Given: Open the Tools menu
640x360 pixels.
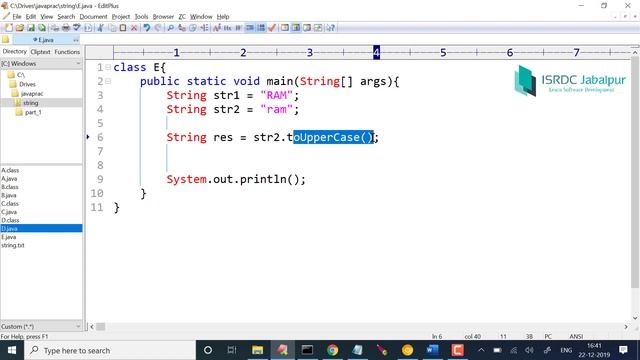Looking at the screenshot, I should click(x=141, y=17).
